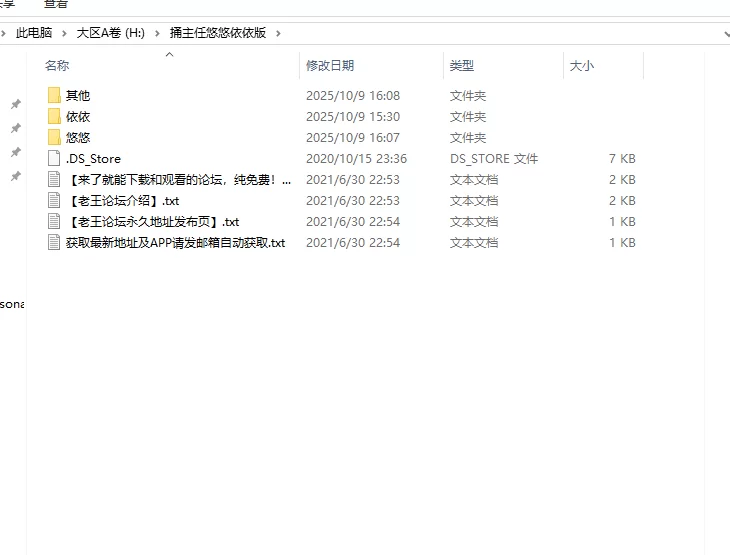Viewport: 730px width, 555px height.
Task: Click the pin icon beside the 其他 row
Action: click(x=16, y=104)
